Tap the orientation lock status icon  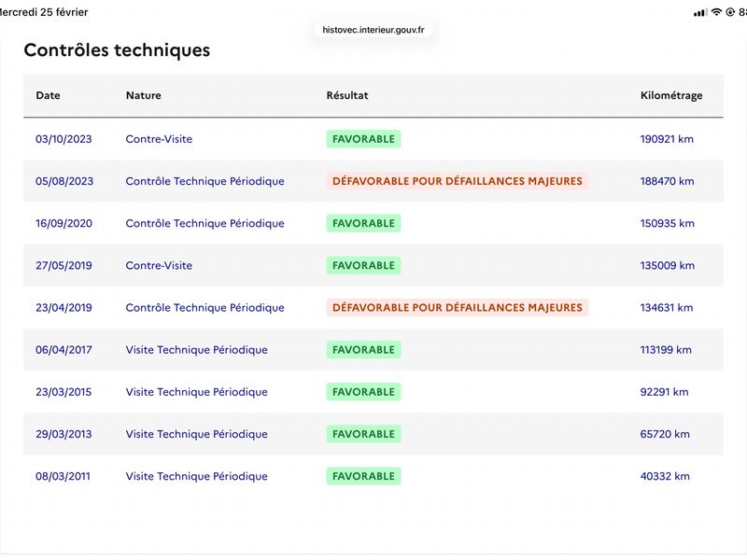click(730, 12)
